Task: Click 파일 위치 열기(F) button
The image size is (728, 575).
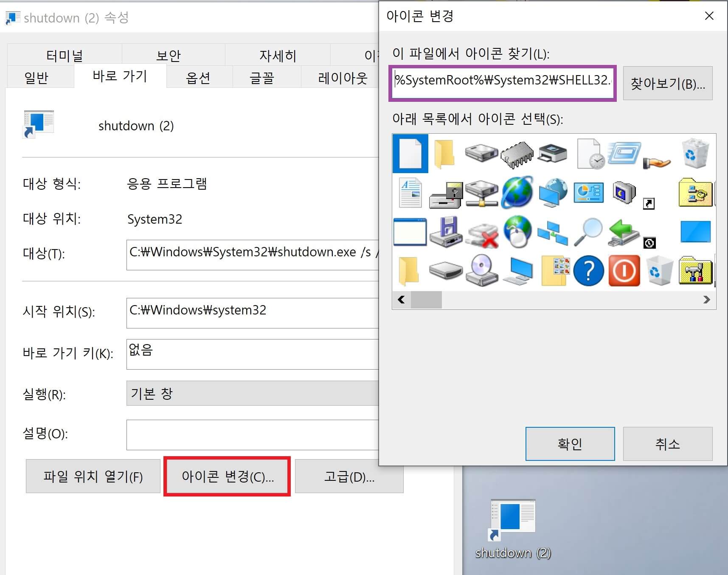Action: pos(93,476)
